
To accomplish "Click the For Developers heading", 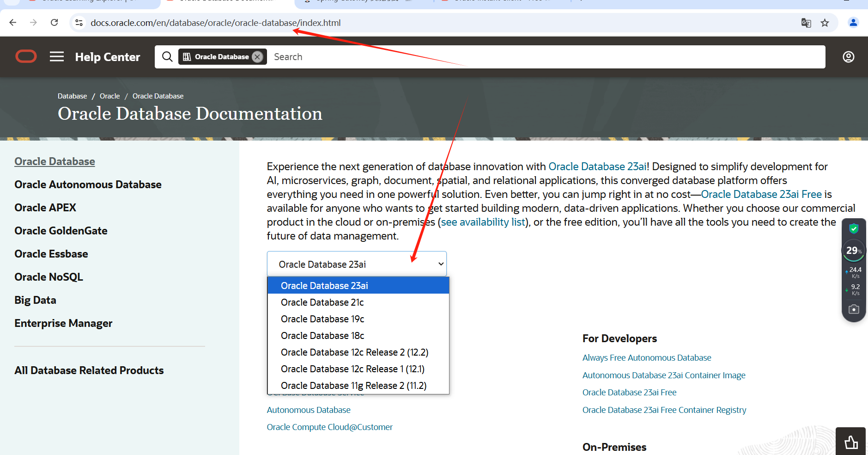I will [619, 338].
